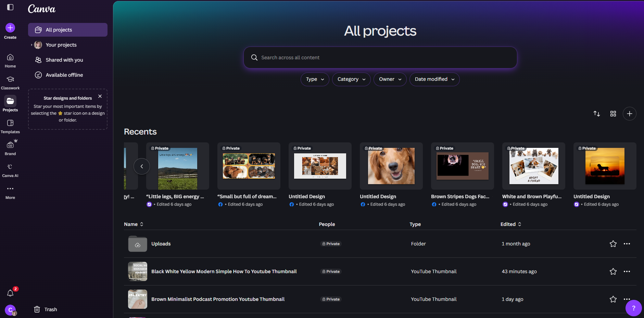Show More options in left rail
The width and height of the screenshot is (644, 318).
10,192
